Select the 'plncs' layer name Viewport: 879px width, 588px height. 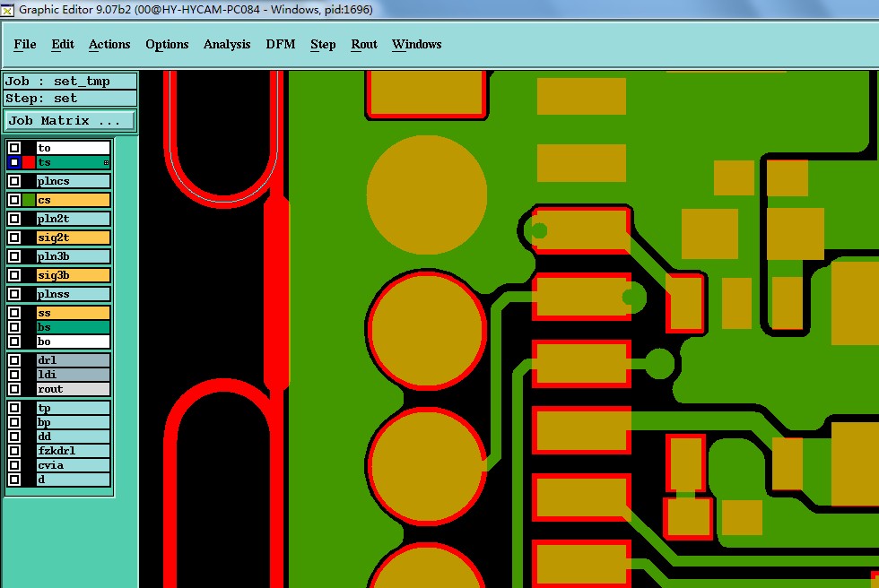tap(73, 181)
